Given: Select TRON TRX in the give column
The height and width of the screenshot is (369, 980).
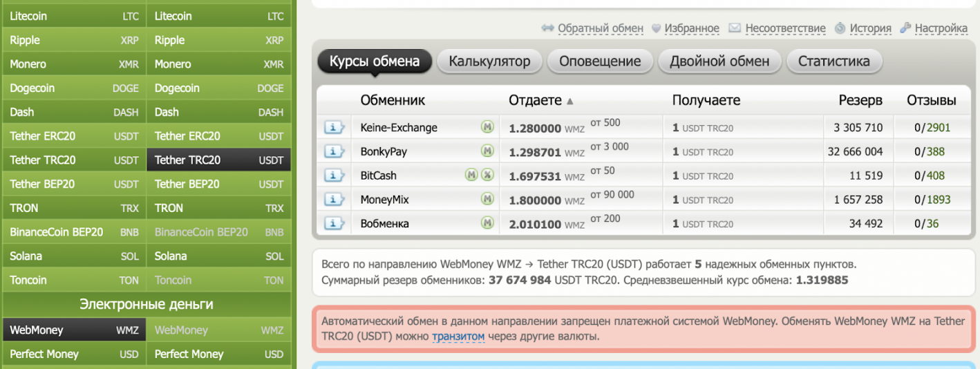Looking at the screenshot, I should [75, 208].
